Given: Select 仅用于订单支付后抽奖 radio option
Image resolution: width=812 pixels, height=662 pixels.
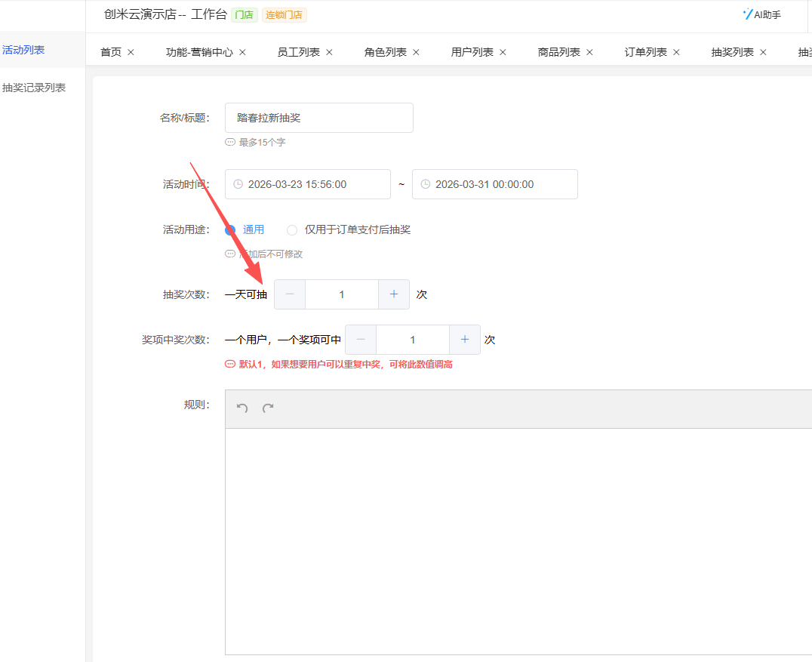Looking at the screenshot, I should pos(292,229).
